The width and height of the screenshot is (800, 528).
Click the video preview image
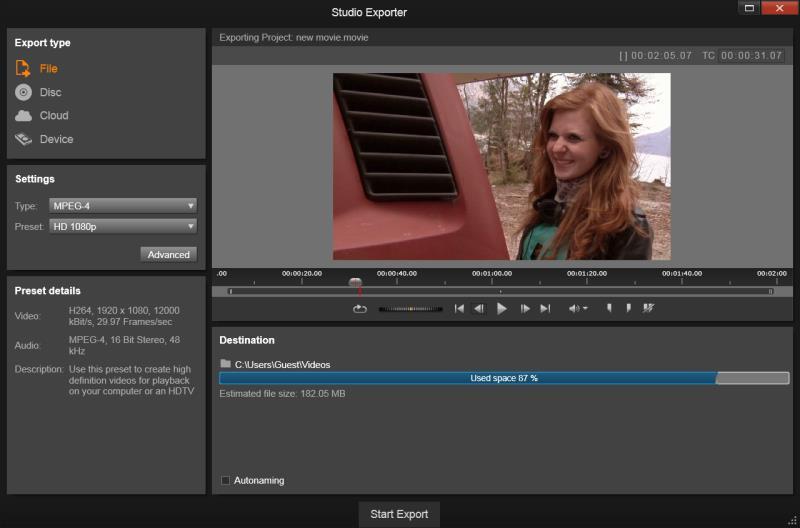coord(502,166)
